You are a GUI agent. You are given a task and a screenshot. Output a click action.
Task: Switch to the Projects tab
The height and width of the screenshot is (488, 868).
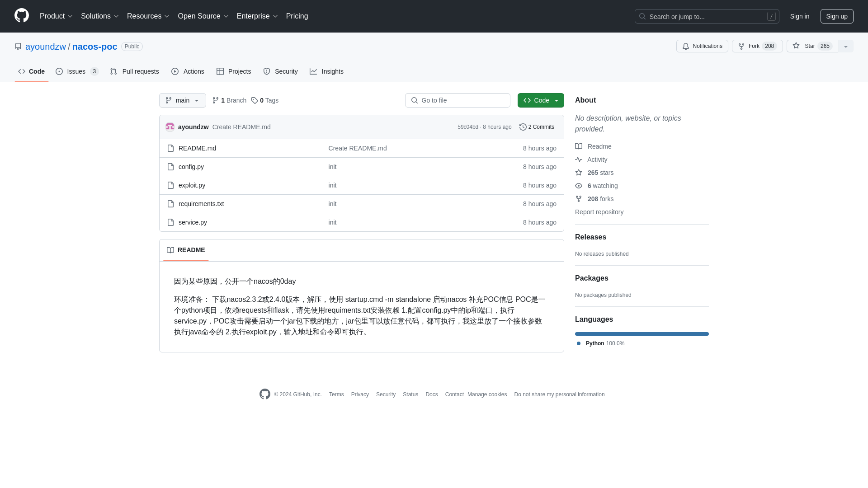[234, 71]
